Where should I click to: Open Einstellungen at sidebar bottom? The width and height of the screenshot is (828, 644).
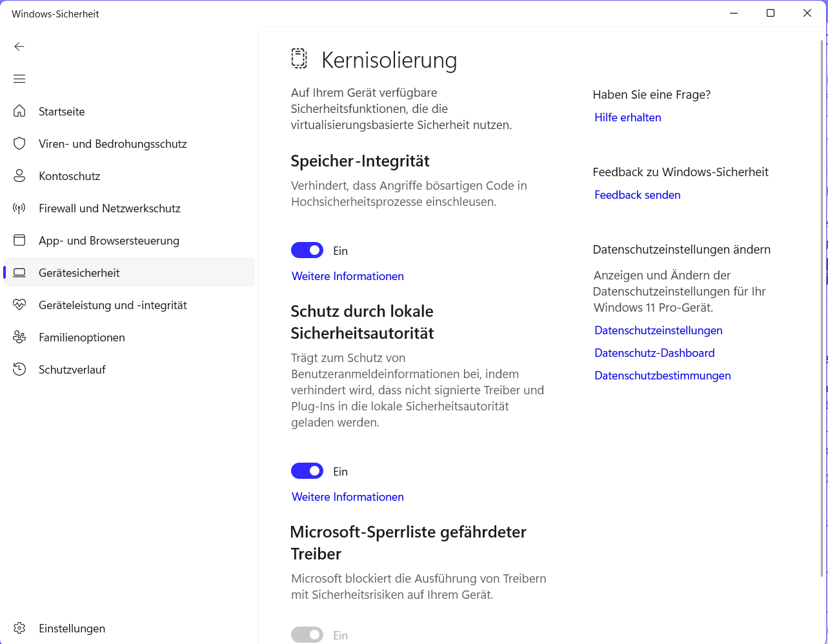pos(129,628)
